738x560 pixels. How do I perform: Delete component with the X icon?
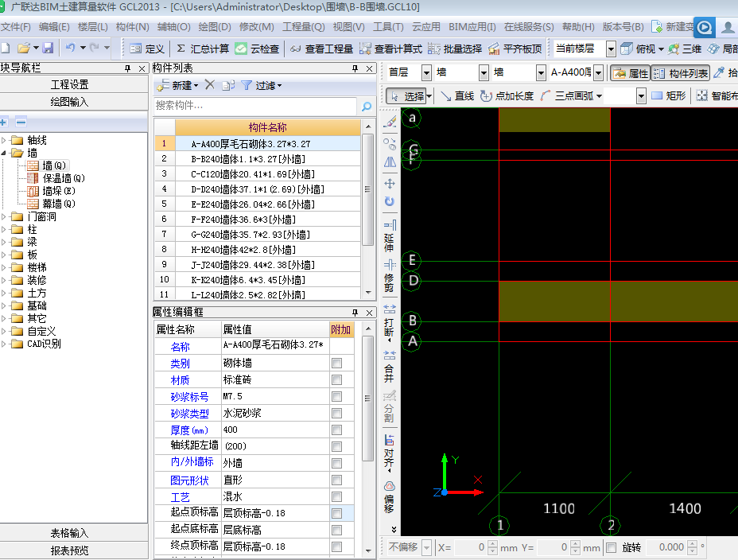point(210,84)
